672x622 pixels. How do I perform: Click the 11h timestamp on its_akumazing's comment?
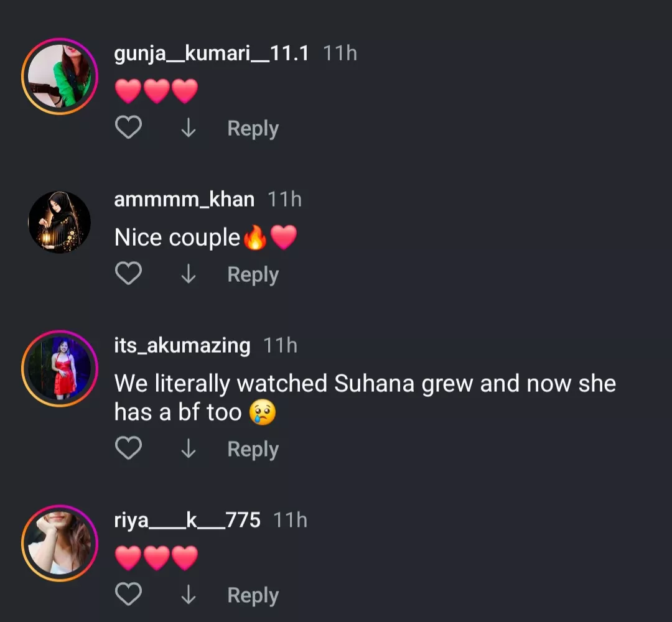coord(281,345)
